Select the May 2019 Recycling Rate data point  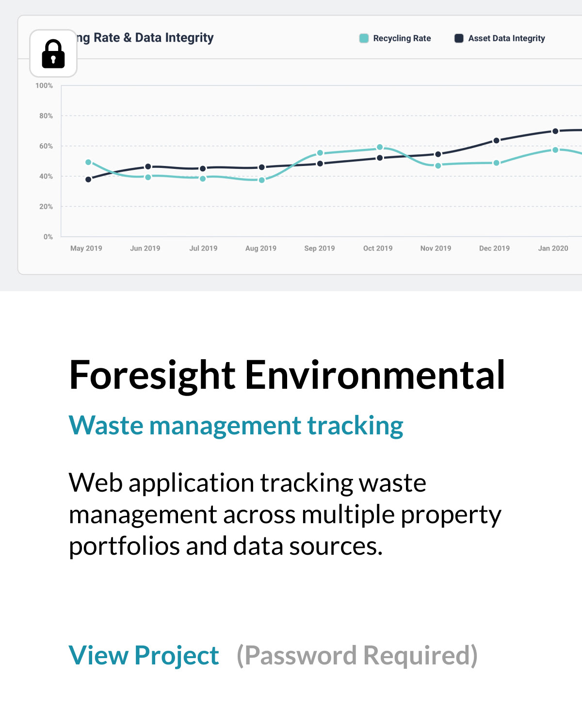(x=88, y=162)
